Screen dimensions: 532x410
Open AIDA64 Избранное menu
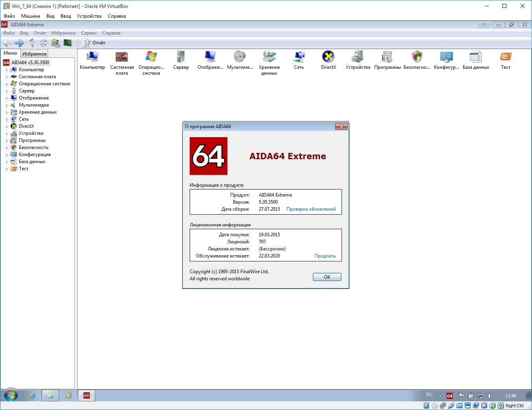pyautogui.click(x=63, y=33)
